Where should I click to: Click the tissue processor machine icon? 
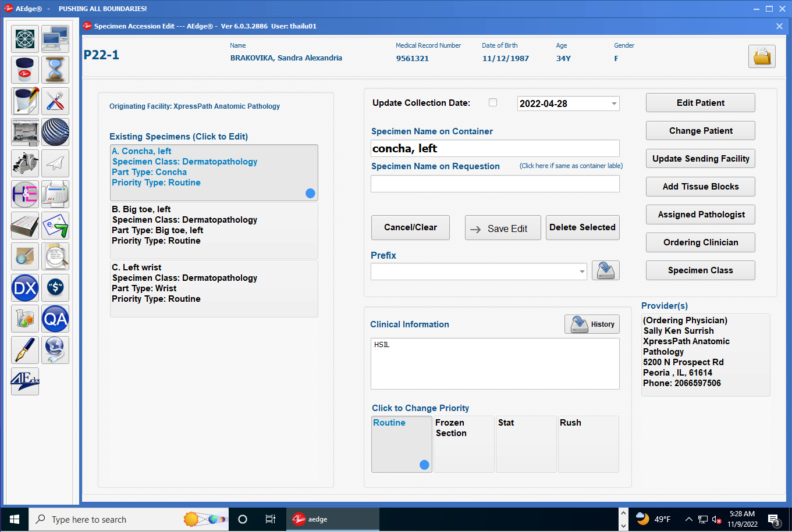point(25,132)
